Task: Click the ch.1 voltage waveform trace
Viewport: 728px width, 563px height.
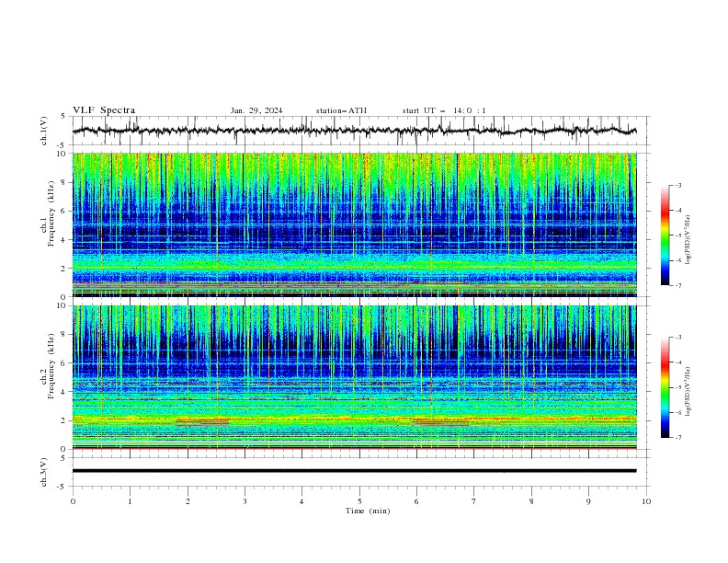Action: point(354,131)
